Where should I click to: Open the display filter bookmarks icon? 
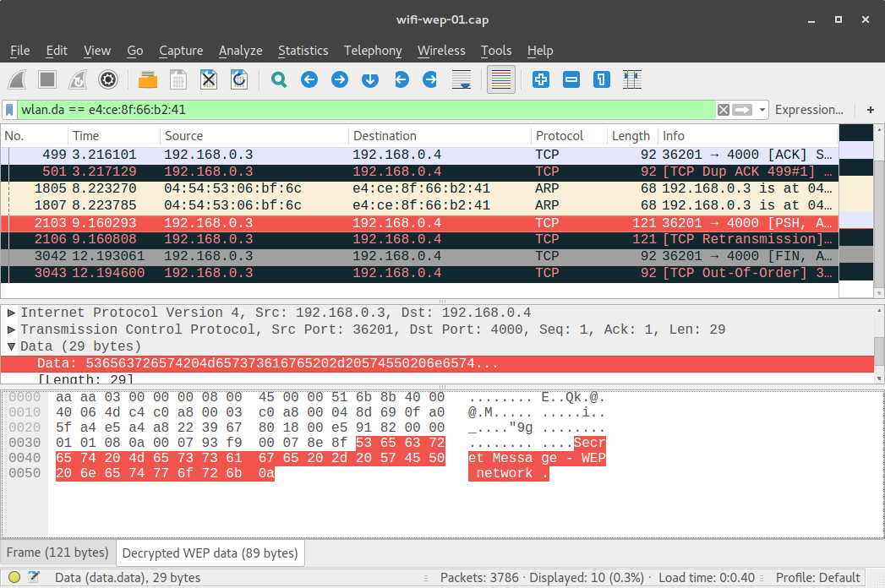point(9,110)
